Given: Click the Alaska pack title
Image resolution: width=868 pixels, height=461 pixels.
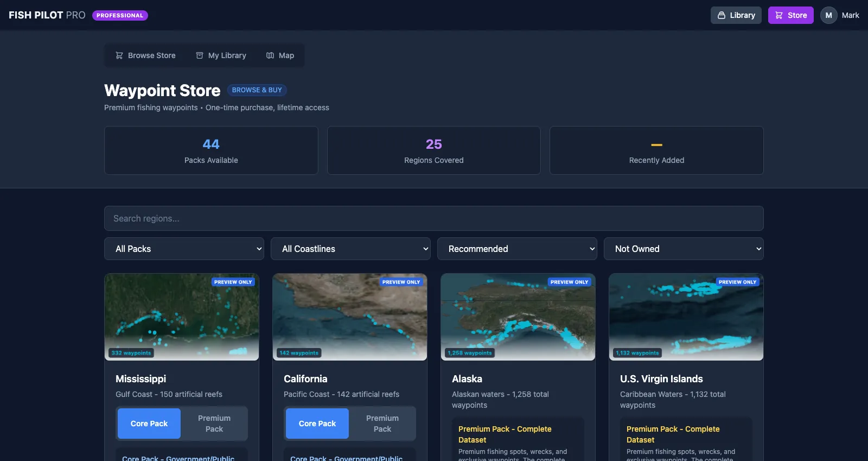Looking at the screenshot, I should click(467, 379).
